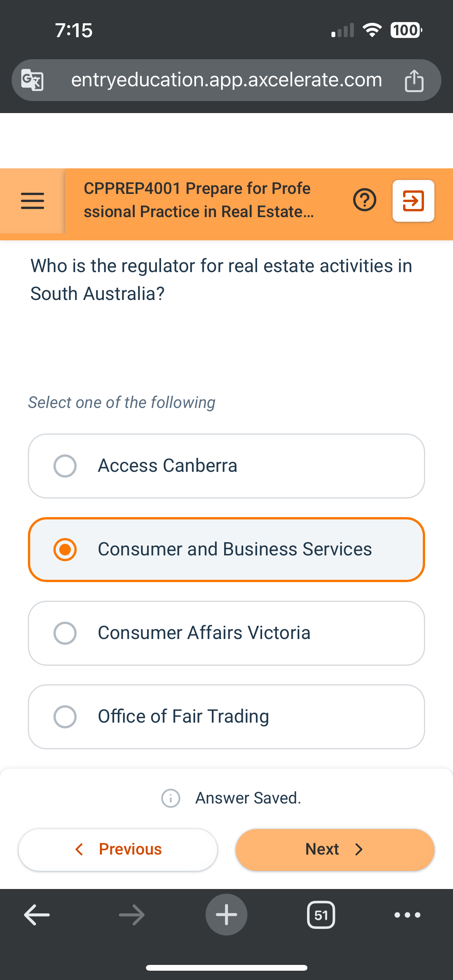Tap the entryeducation.app.axcelerate.com address bar

(226, 80)
